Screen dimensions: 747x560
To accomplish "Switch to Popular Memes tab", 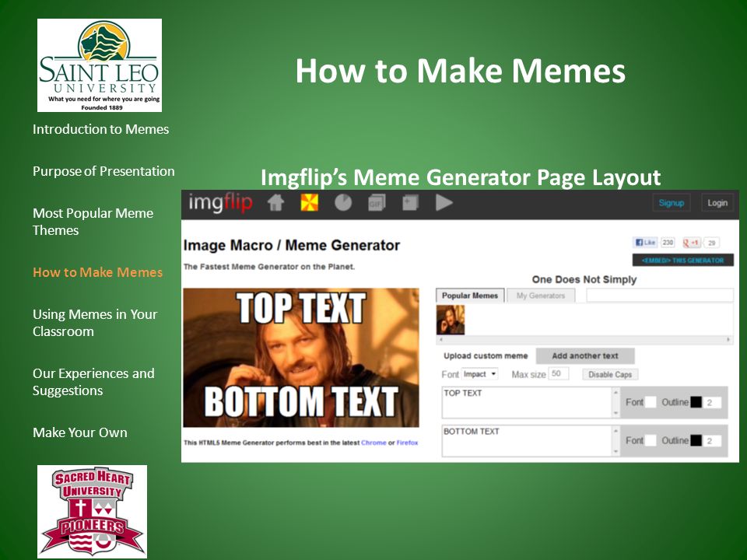I will 470,296.
